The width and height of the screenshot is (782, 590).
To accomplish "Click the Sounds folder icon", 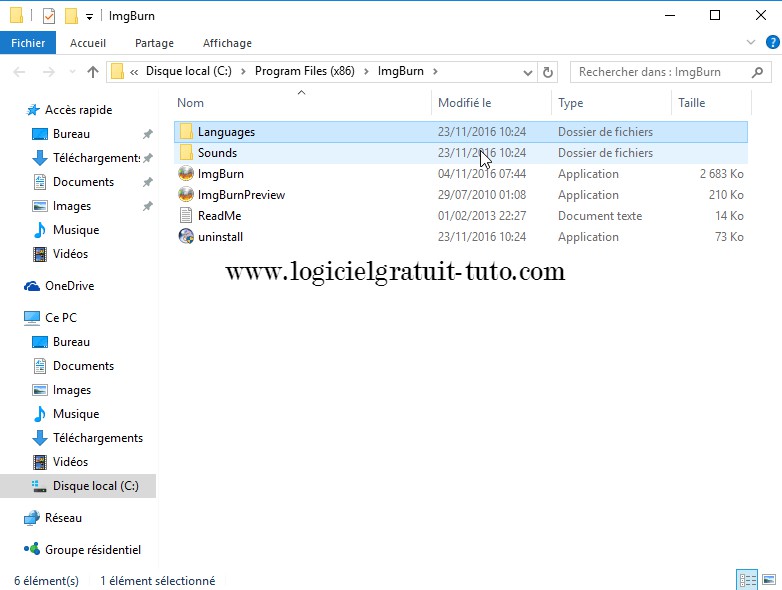I will click(186, 153).
